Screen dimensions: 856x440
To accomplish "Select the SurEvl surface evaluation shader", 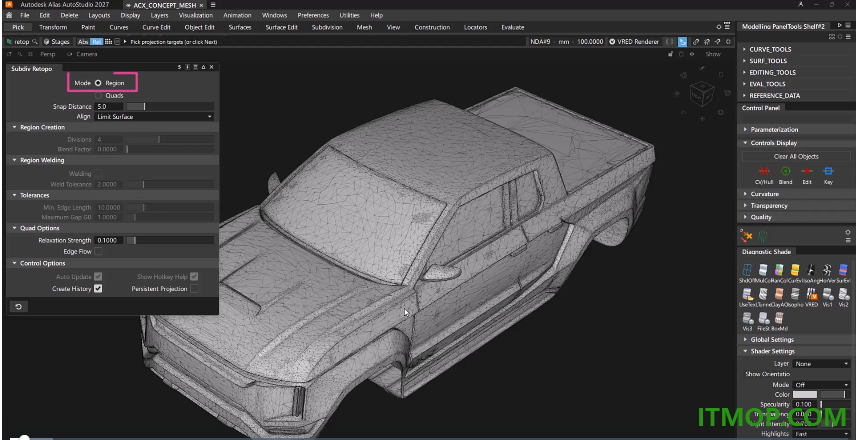I will tap(844, 272).
